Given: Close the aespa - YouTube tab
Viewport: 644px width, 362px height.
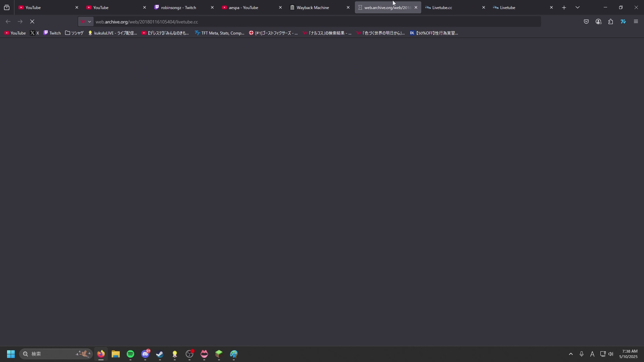Looking at the screenshot, I should [x=280, y=7].
